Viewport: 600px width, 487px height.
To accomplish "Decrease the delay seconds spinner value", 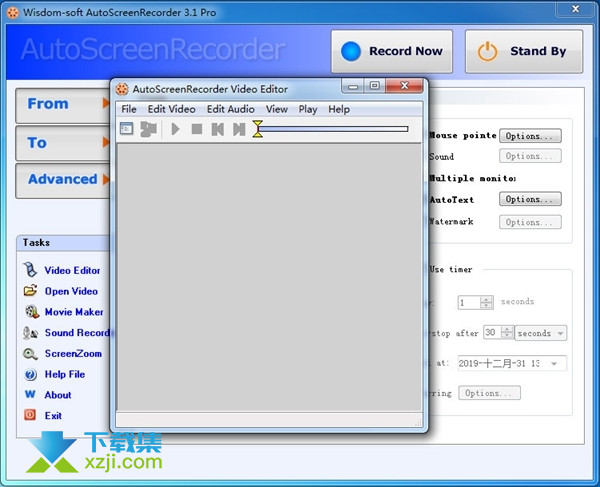I will click(x=486, y=306).
